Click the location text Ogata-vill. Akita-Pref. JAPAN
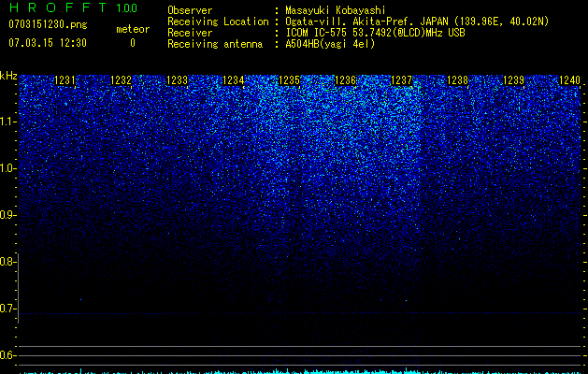This screenshot has height=374, width=588. [x=366, y=22]
